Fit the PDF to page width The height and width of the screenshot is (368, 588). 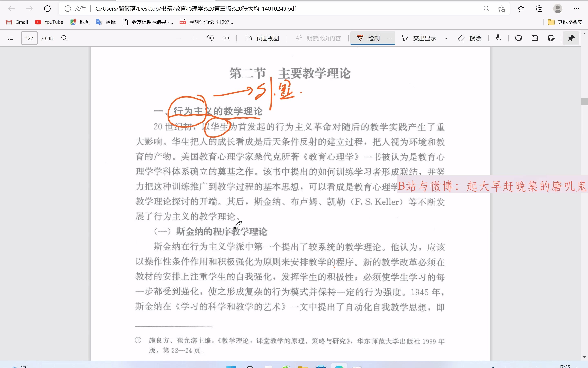pos(227,38)
